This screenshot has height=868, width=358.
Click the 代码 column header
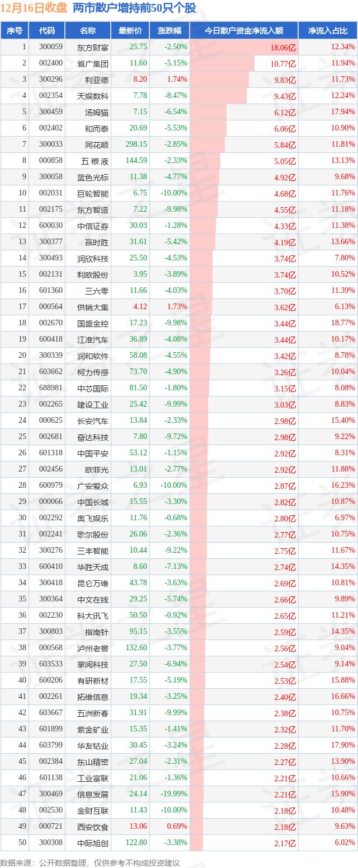click(47, 31)
